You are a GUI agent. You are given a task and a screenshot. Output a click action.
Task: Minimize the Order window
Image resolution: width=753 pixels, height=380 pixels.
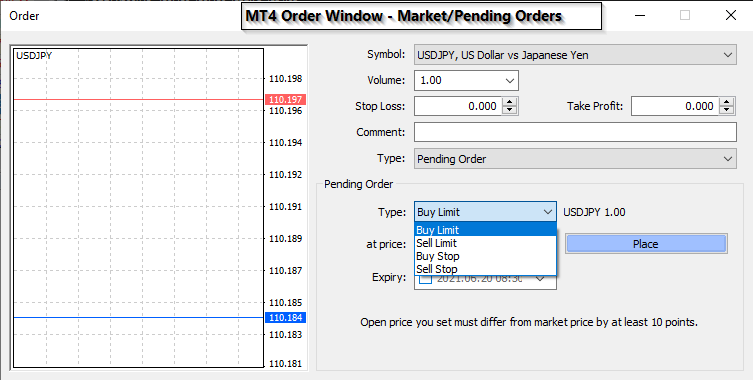[640, 15]
